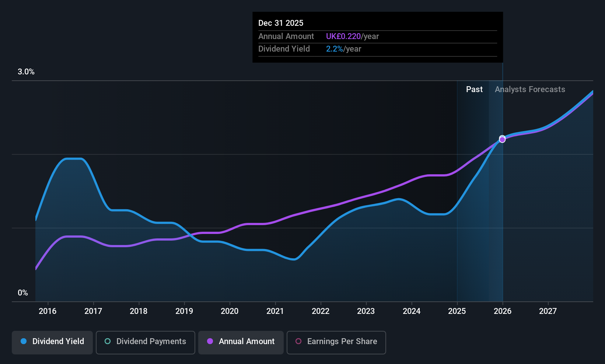The width and height of the screenshot is (605, 364).
Task: Click the teal Dividend Payments circle icon
Action: 108,341
